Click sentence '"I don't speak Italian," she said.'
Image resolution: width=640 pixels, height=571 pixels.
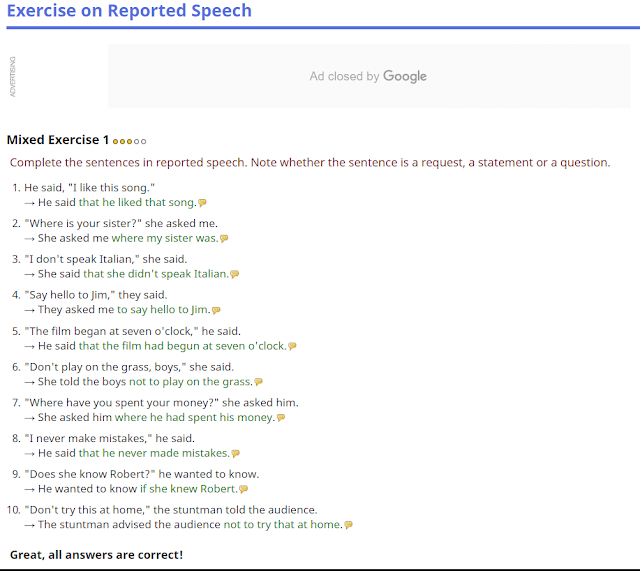[106, 259]
